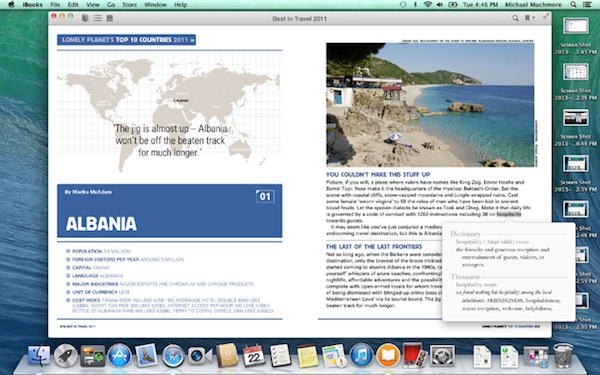Open Safari from the Dock
The height and width of the screenshot is (375, 600).
[x=173, y=355]
